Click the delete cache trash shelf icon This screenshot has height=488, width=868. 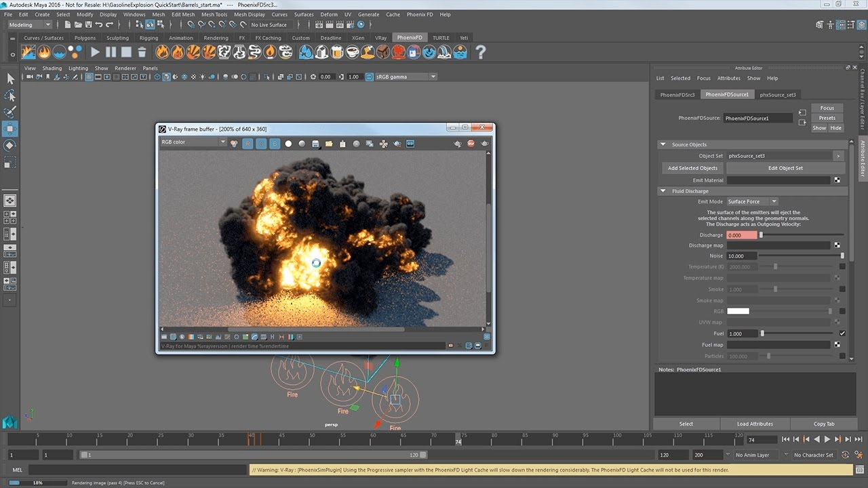point(142,52)
